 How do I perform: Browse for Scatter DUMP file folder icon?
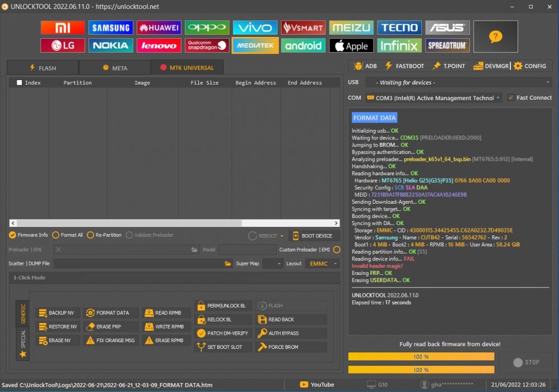coord(228,263)
